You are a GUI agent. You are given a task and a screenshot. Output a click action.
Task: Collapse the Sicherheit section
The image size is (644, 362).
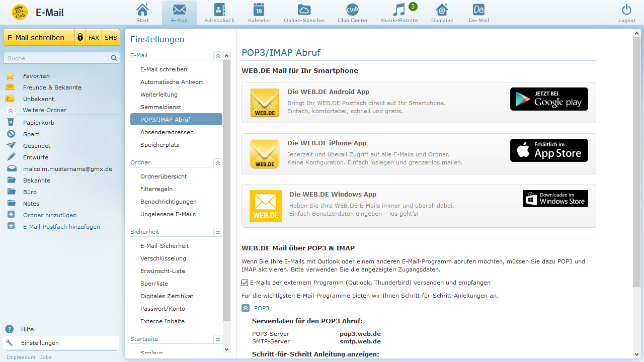click(217, 232)
